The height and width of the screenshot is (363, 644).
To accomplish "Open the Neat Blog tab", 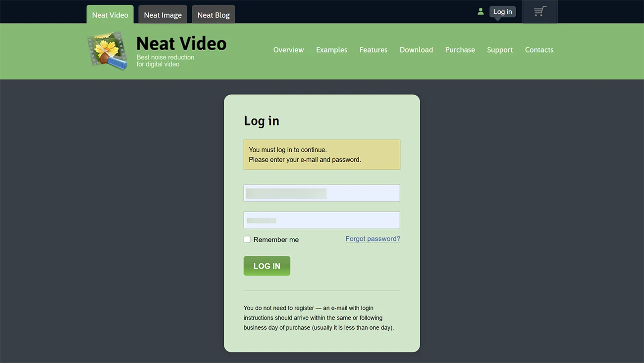I will [x=214, y=14].
